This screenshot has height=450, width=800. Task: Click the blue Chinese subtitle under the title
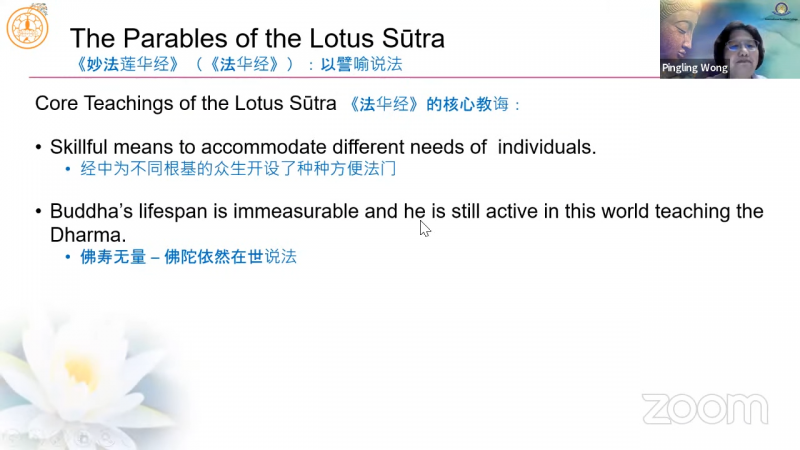(x=238, y=64)
